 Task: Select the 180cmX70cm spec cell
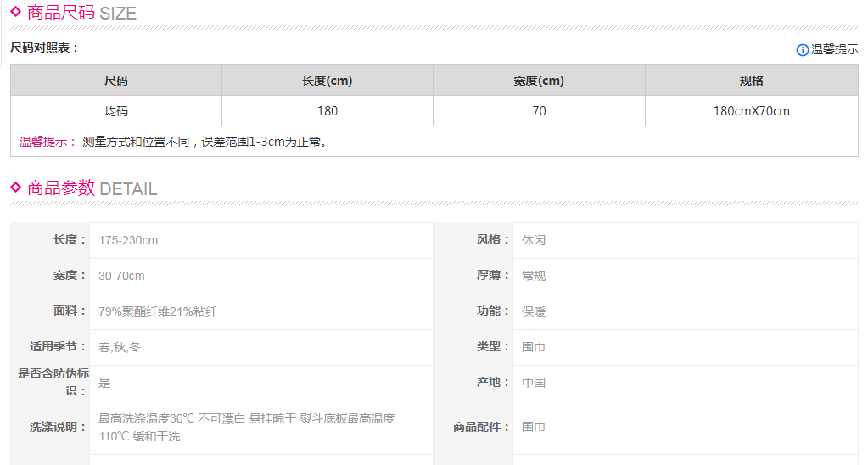(751, 111)
